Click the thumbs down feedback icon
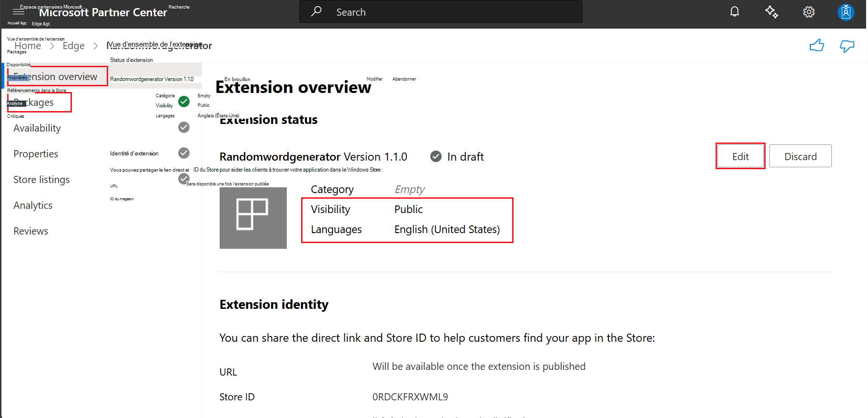Screen dimensions: 868x418 tap(847, 46)
